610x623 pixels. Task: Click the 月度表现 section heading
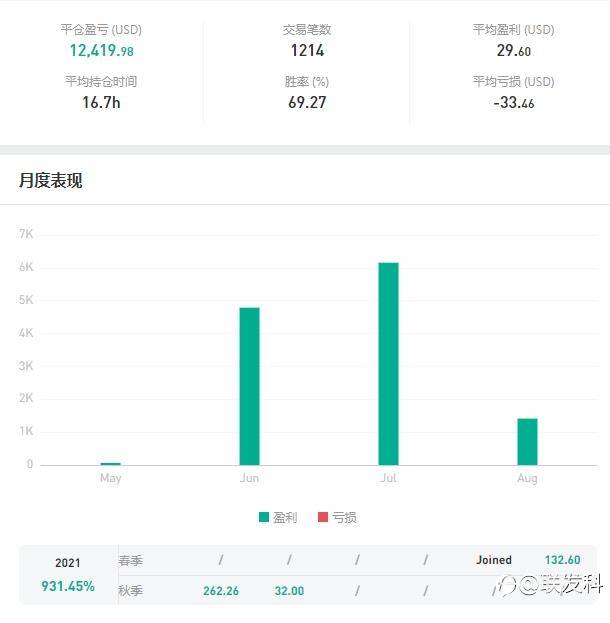coord(51,181)
